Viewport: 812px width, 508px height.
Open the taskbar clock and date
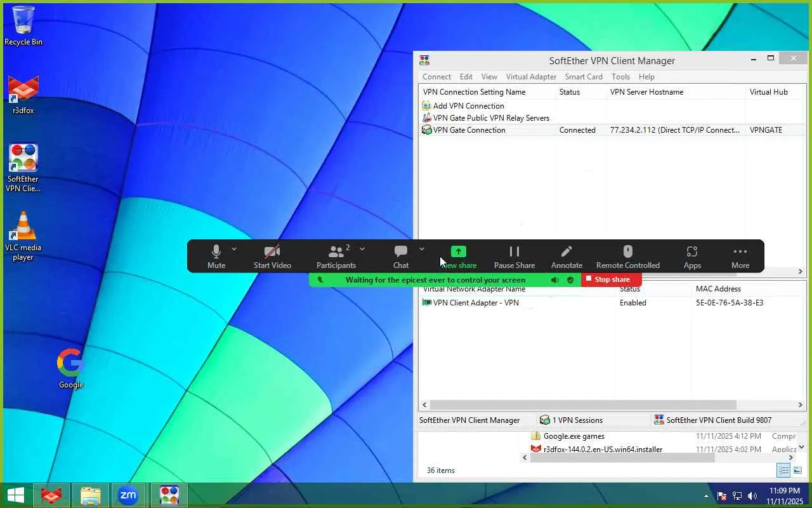[x=785, y=496]
